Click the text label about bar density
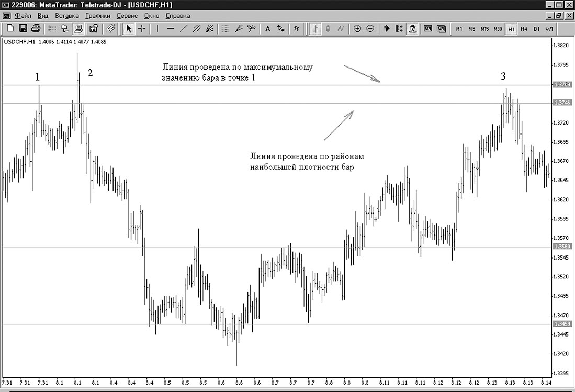This screenshot has width=575, height=392. click(x=307, y=162)
